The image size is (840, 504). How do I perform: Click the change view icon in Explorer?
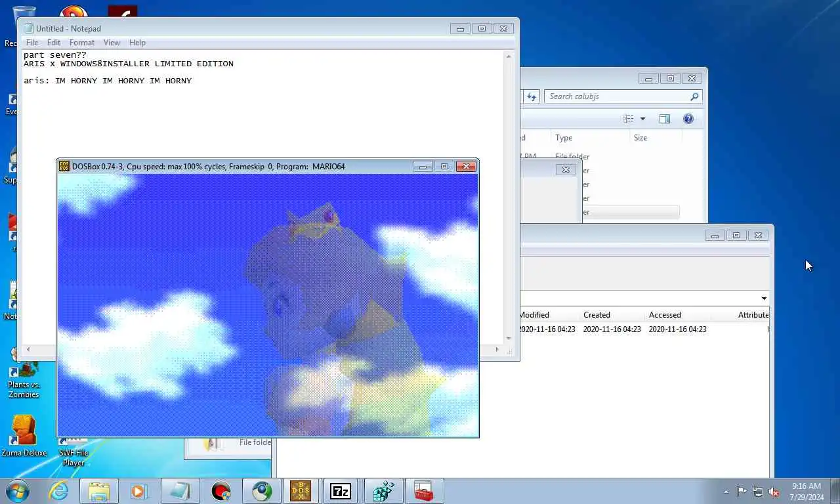629,119
